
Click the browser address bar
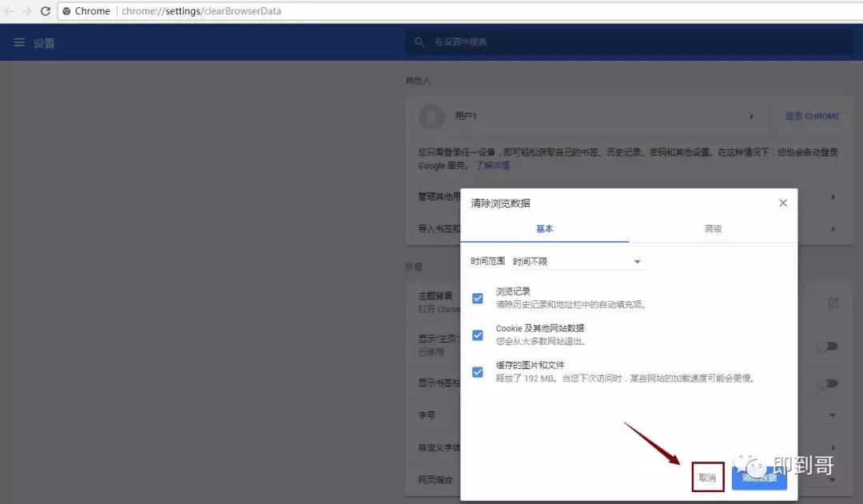pos(240,11)
